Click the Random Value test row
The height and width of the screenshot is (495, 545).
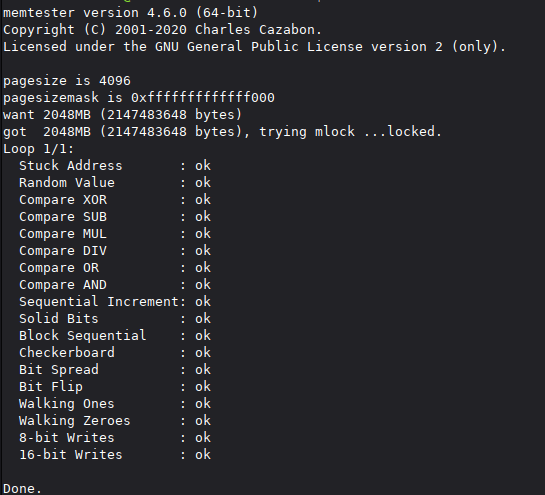(x=115, y=183)
